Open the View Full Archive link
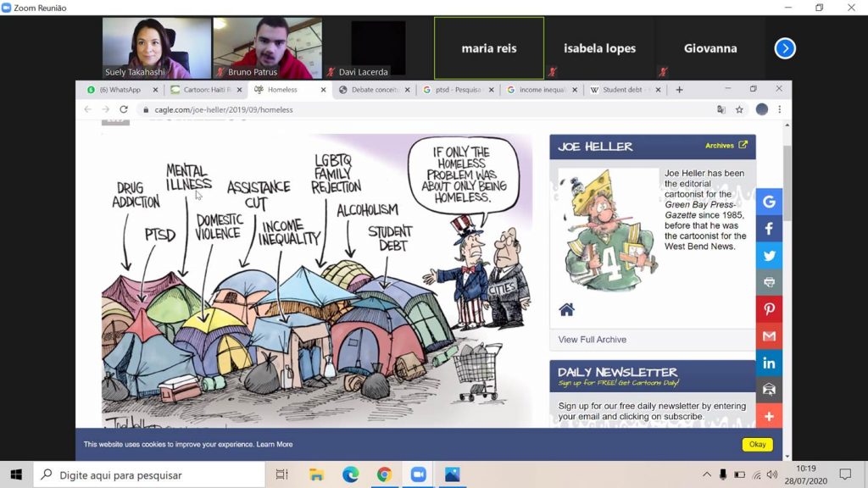 click(593, 340)
